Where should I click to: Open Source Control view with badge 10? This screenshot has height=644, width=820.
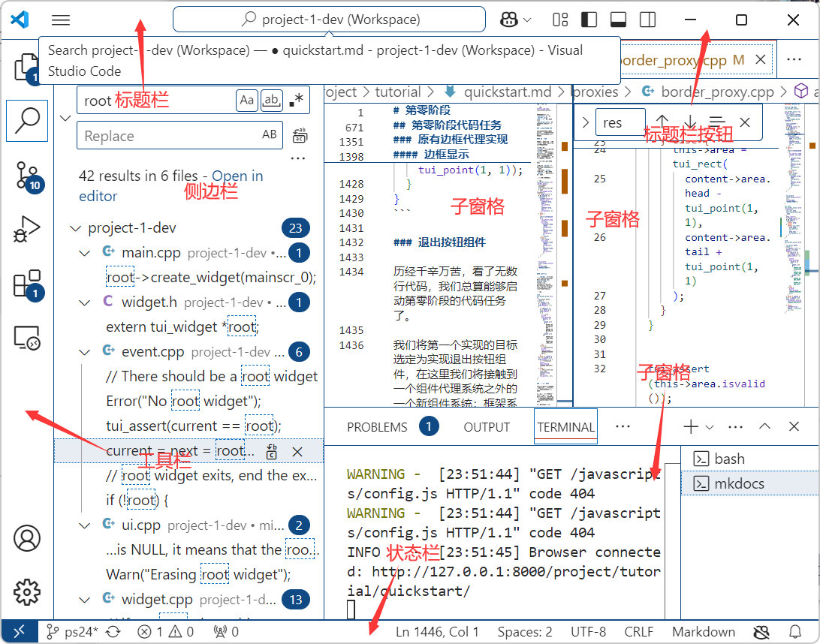point(27,176)
